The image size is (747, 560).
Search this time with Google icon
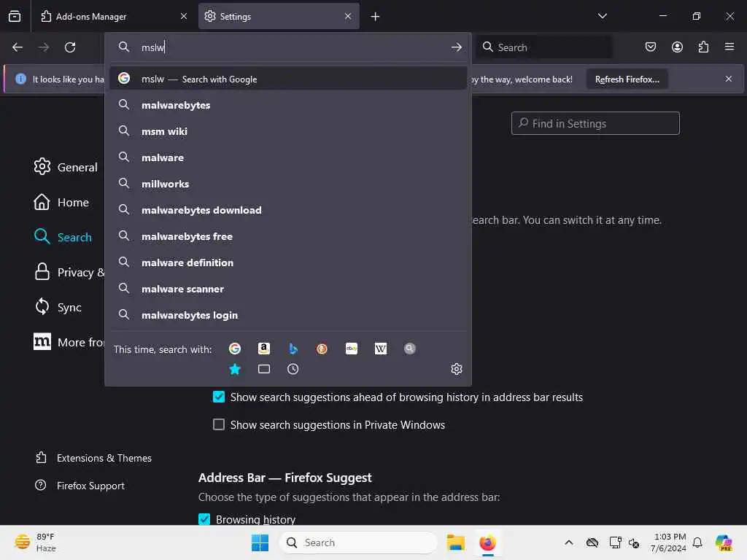(235, 349)
